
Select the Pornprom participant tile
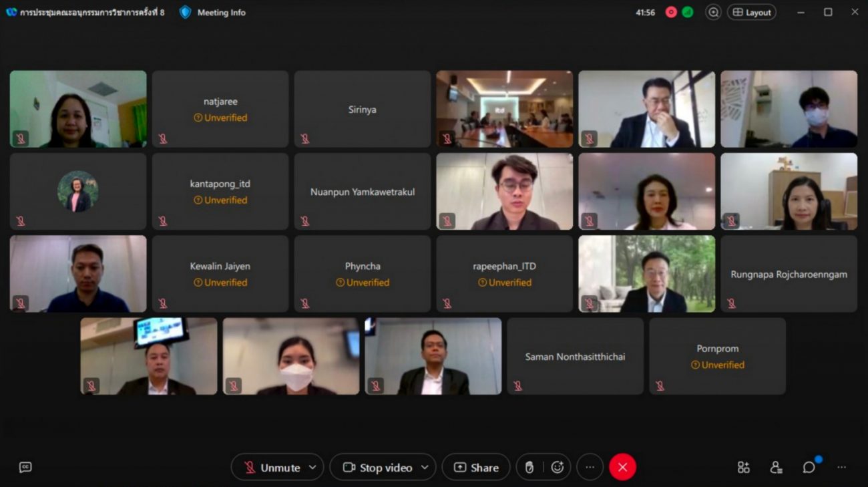click(x=718, y=356)
